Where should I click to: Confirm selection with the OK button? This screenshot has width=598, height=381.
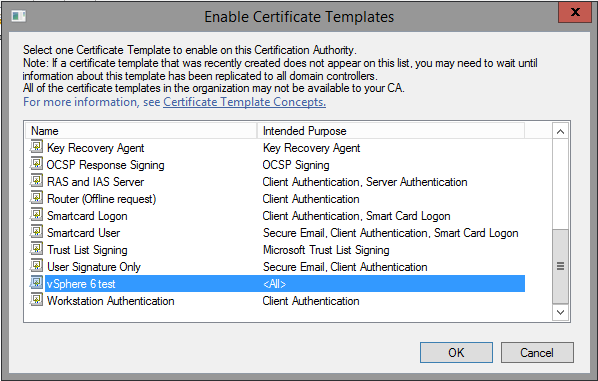coord(456,352)
